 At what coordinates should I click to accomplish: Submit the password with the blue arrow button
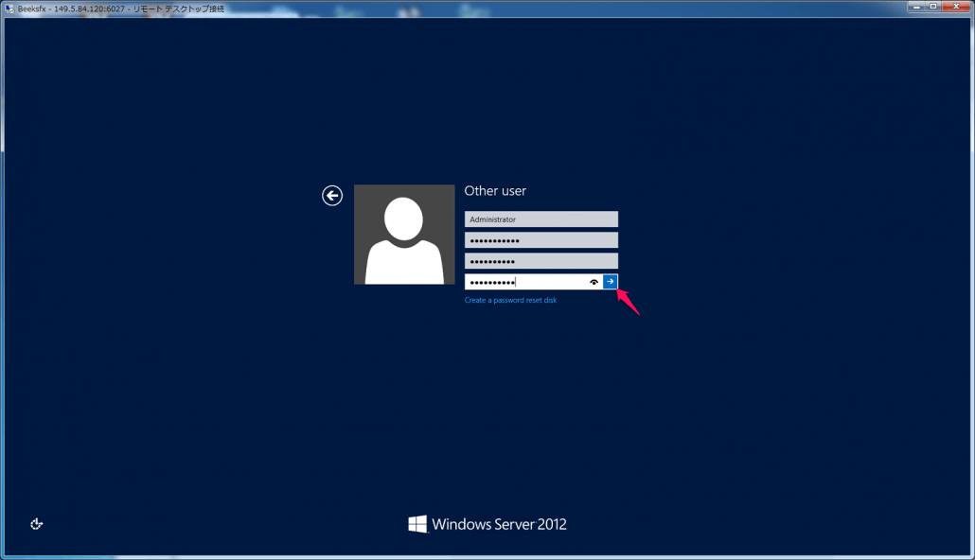click(610, 282)
